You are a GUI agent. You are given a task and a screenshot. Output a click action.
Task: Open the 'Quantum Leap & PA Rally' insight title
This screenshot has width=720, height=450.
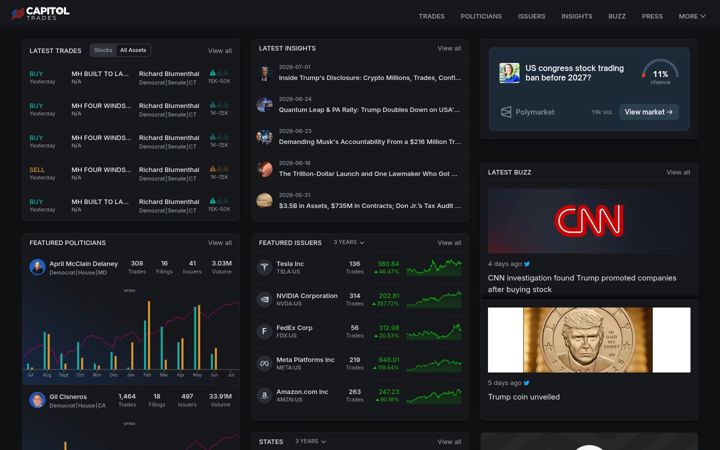(x=369, y=110)
